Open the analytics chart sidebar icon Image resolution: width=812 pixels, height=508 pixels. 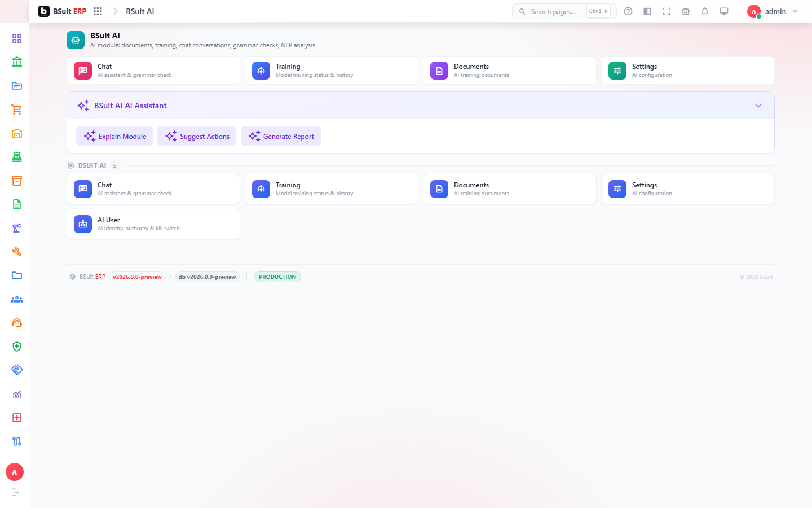pyautogui.click(x=17, y=394)
